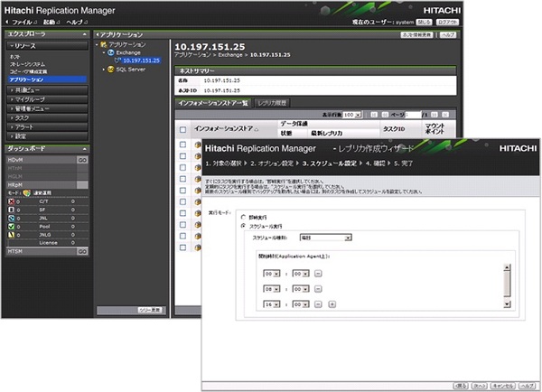Click the GO button for HDvM
This screenshot has width=542, height=392.
82,160
